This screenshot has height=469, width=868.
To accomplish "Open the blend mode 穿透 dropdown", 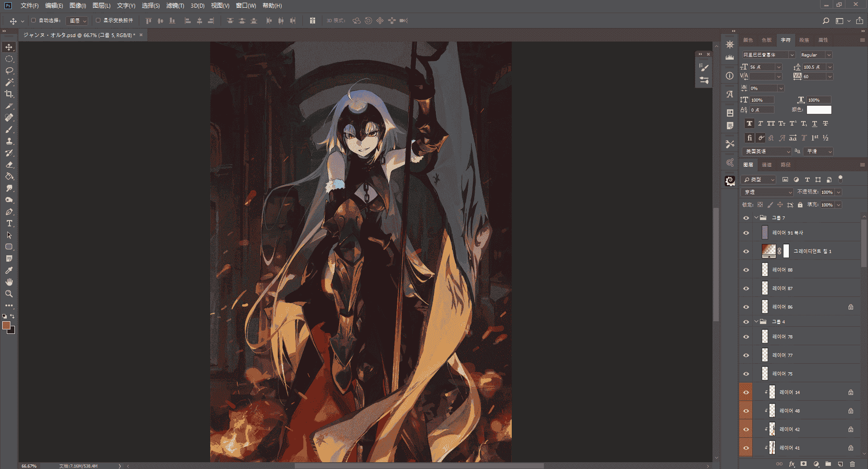I will point(767,192).
